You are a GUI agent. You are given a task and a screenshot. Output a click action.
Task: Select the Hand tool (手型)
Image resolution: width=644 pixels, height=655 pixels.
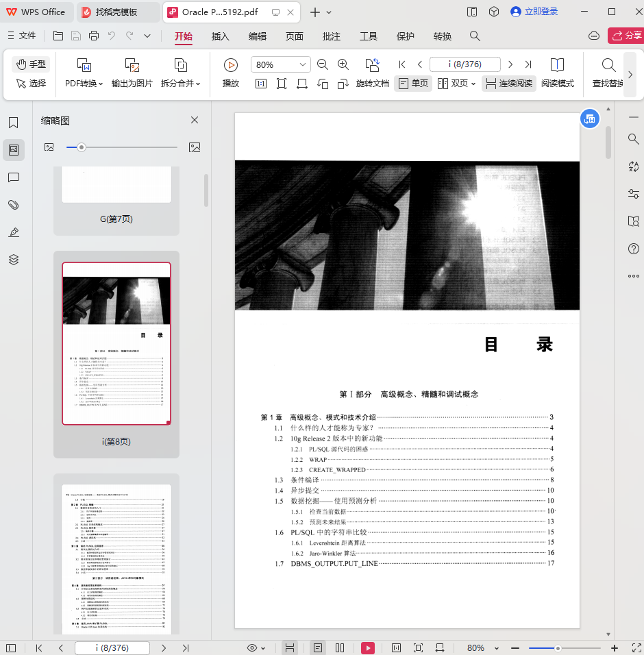[31, 64]
